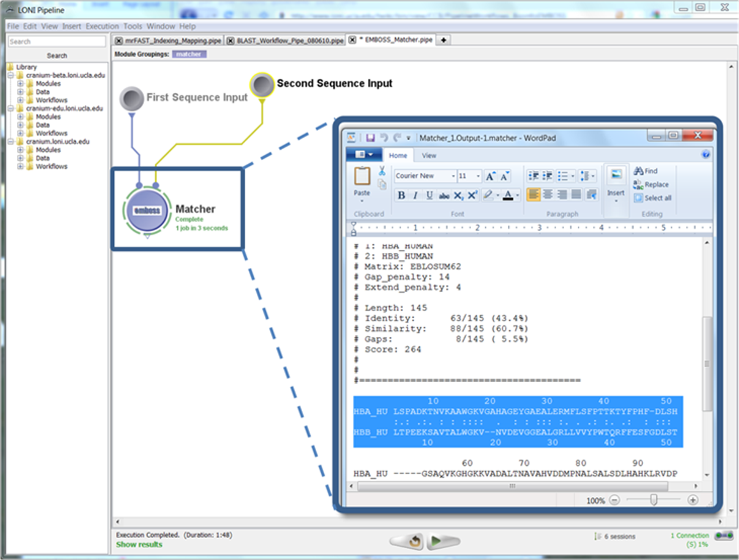The width and height of the screenshot is (739, 560).
Task: Open the line spacing dropdown in Paragraph group
Action: pos(587,176)
